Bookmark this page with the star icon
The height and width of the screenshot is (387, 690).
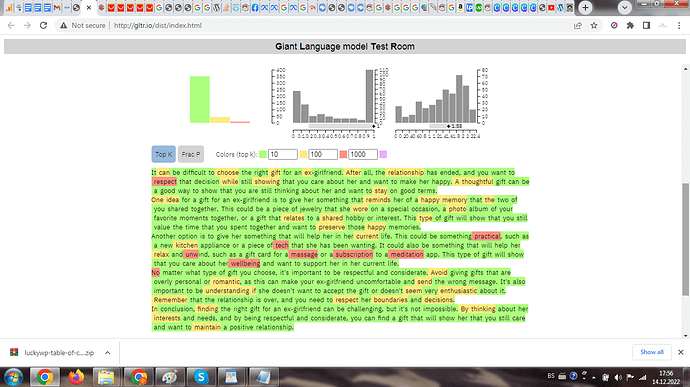point(594,26)
